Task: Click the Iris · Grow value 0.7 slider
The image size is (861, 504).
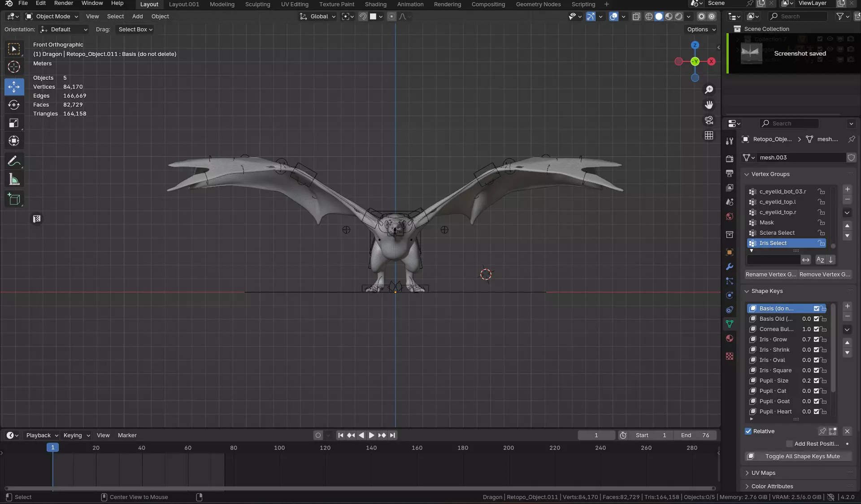Action: [x=806, y=340]
